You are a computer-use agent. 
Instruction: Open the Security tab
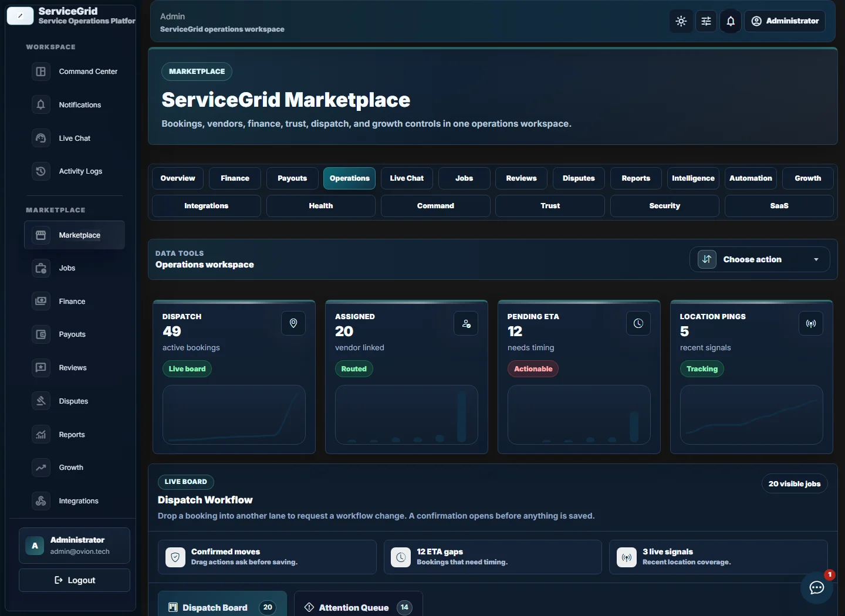click(x=665, y=206)
